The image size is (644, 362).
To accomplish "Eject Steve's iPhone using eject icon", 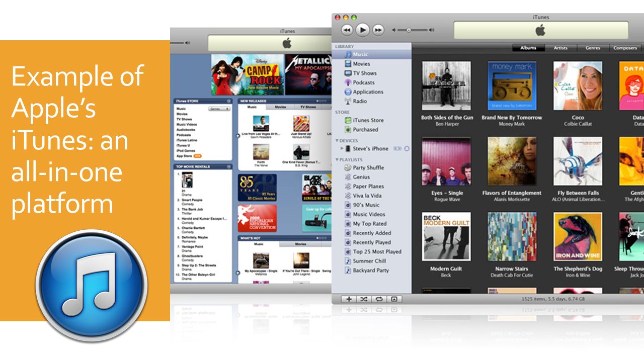I will [x=407, y=149].
